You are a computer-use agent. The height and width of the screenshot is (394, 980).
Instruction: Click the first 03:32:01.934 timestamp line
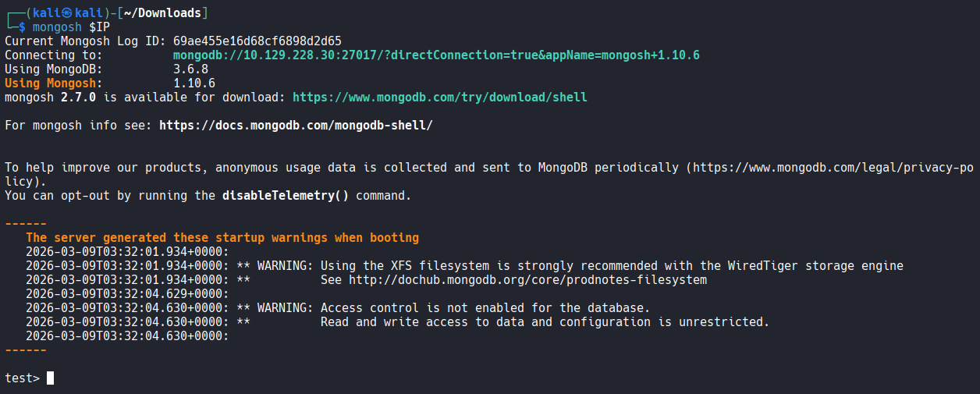click(x=127, y=252)
